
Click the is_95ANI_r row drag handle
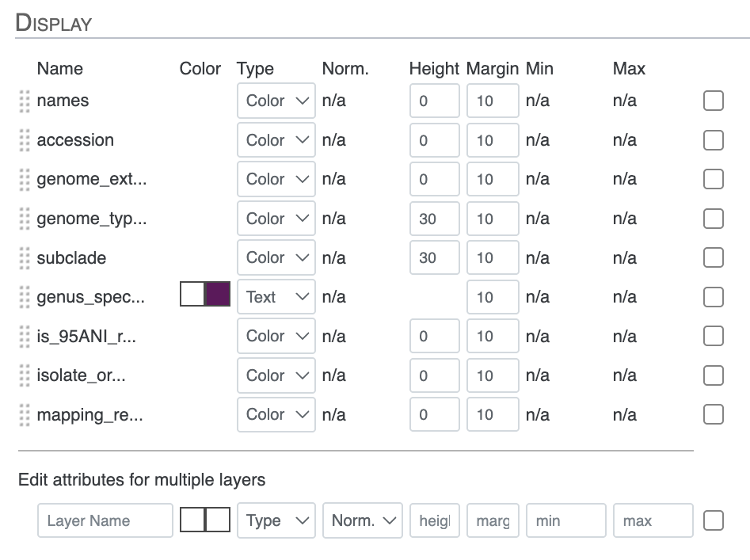pos(25,337)
